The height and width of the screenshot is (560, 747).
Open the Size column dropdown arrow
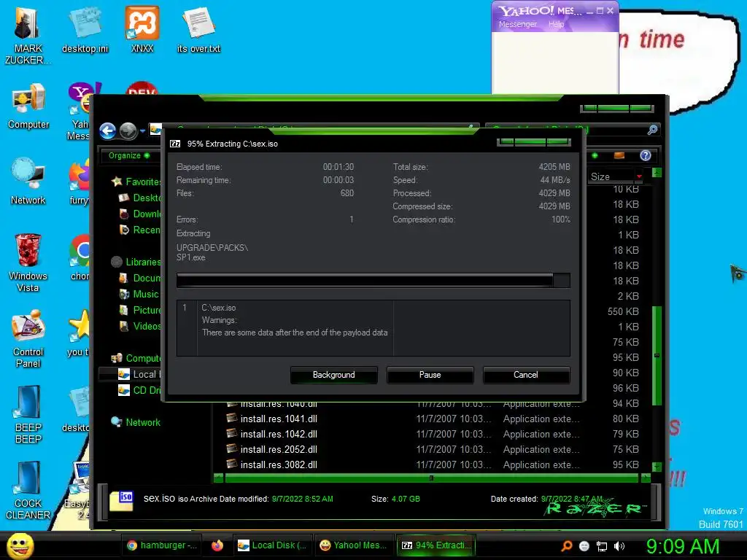(639, 176)
